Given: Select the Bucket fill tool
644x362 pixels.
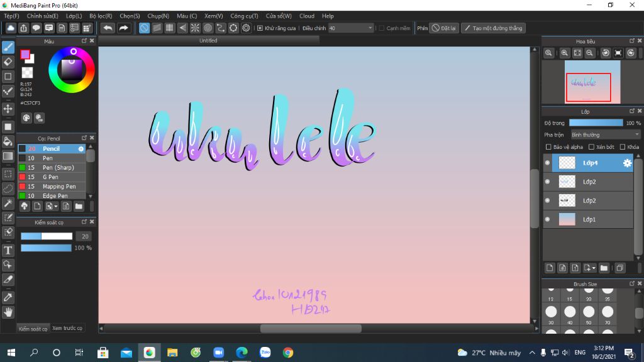Looking at the screenshot, I should coord(8,141).
